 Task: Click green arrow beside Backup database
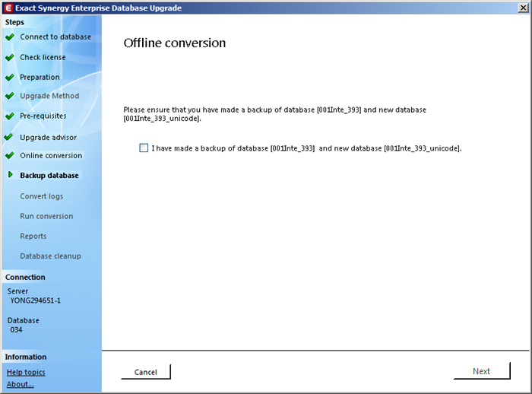point(11,175)
